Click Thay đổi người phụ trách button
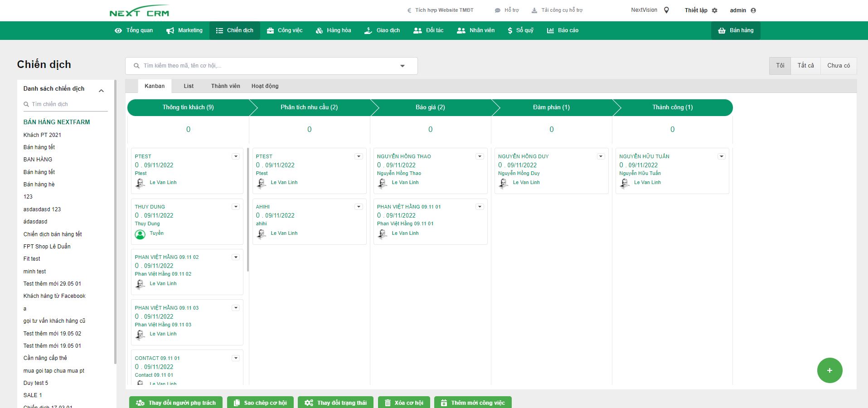This screenshot has height=408, width=868. click(176, 403)
